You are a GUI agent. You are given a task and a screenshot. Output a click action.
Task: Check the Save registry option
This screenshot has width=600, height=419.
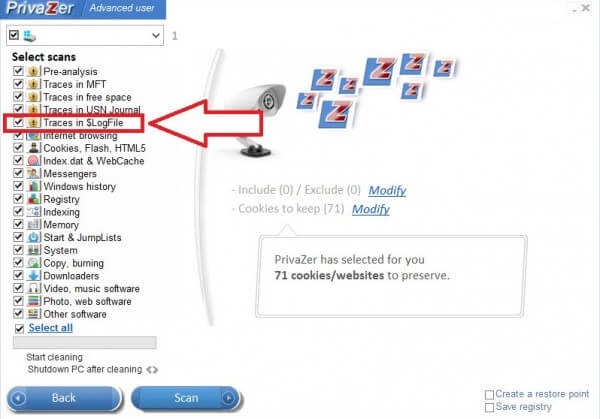click(489, 407)
